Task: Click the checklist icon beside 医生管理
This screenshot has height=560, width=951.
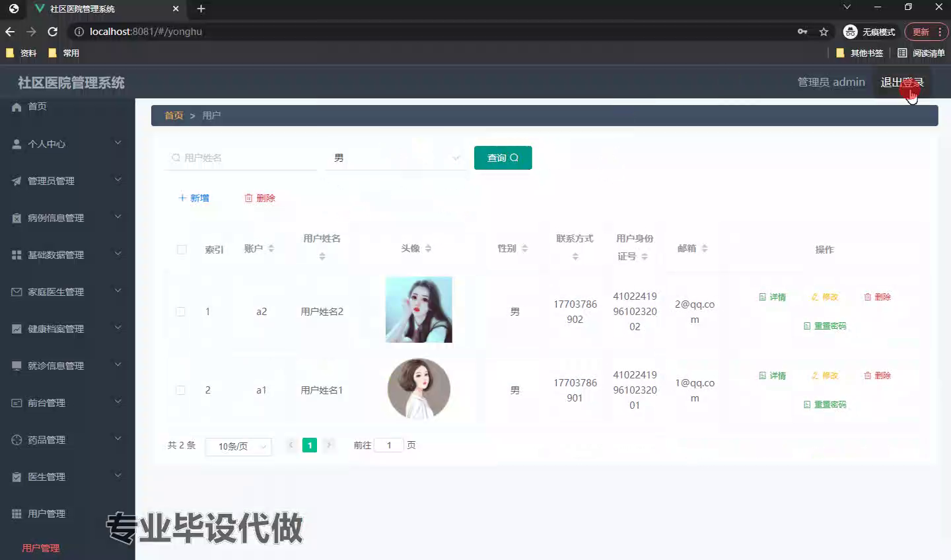Action: coord(17,477)
